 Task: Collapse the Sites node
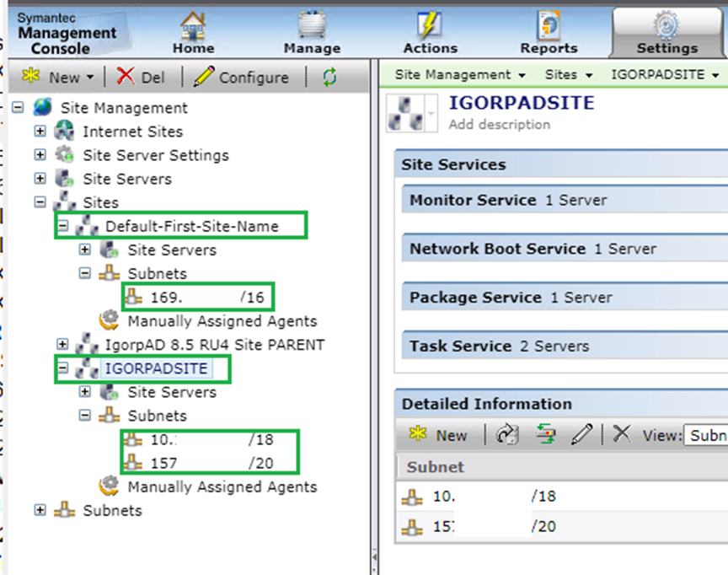pos(40,202)
